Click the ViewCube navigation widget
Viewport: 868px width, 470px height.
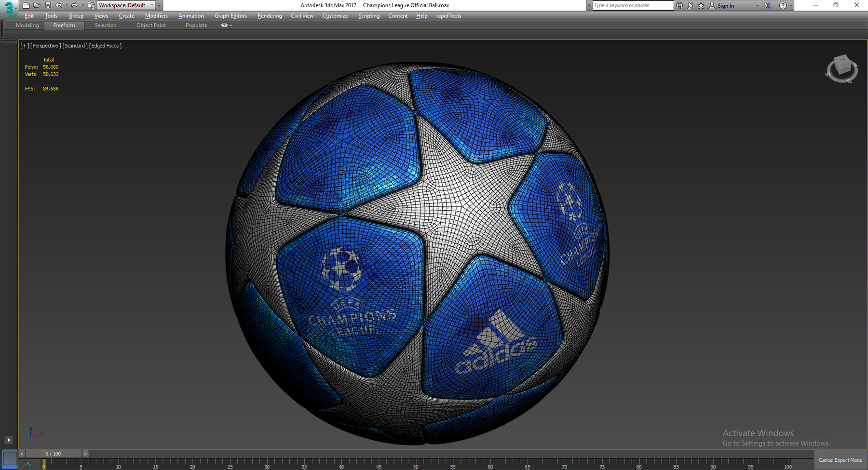[x=841, y=69]
